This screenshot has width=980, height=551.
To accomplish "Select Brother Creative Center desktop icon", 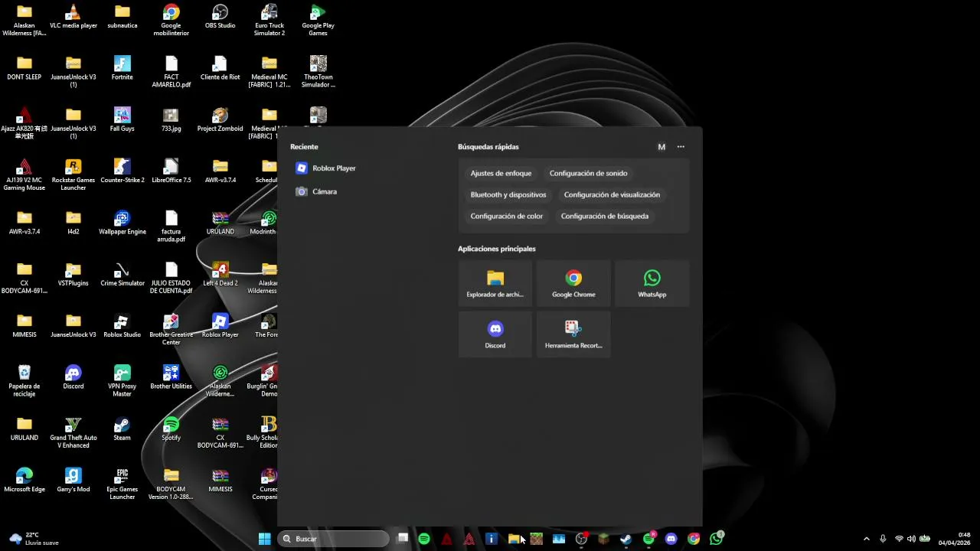I will (171, 330).
